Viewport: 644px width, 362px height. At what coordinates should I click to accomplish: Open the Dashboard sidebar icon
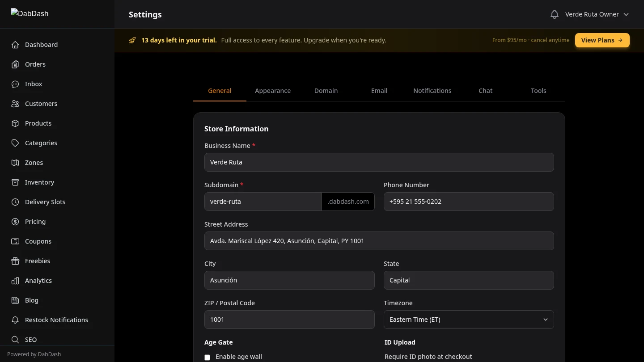pyautogui.click(x=15, y=44)
